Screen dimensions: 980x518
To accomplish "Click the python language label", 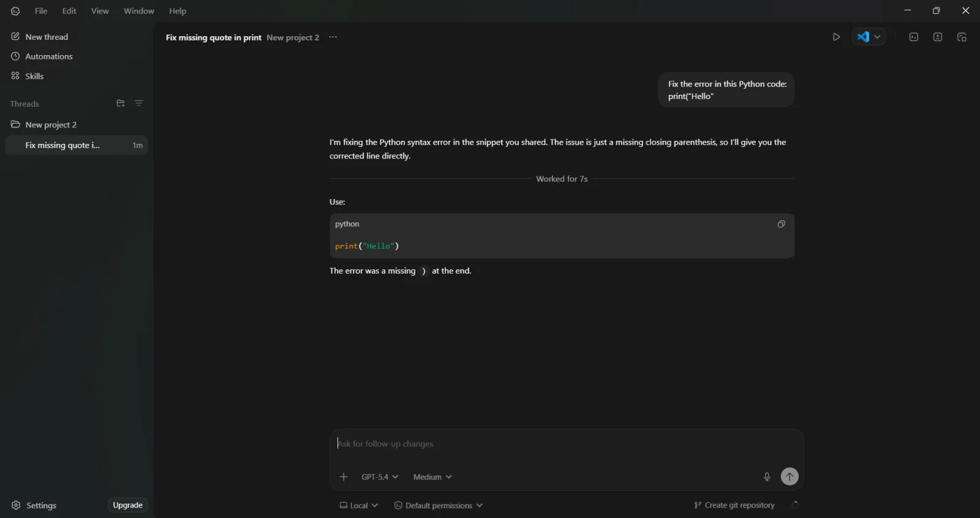I will 347,224.
